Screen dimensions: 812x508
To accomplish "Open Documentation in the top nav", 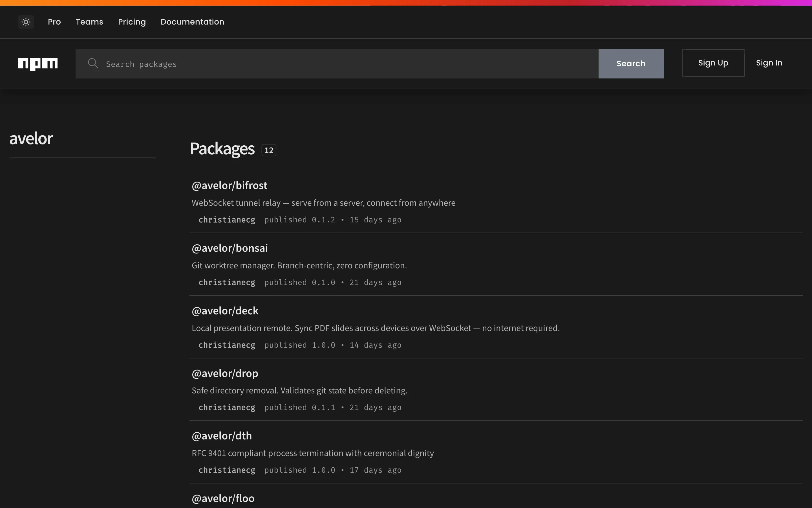I will (192, 22).
